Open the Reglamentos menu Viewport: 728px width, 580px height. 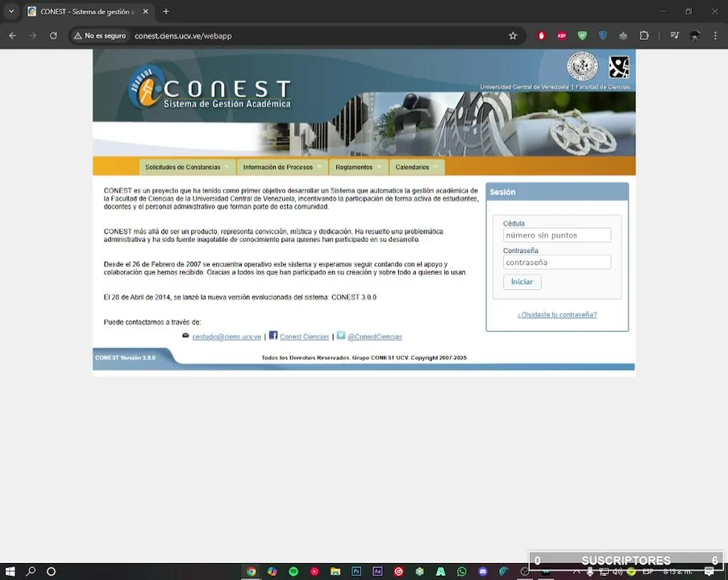pos(359,167)
